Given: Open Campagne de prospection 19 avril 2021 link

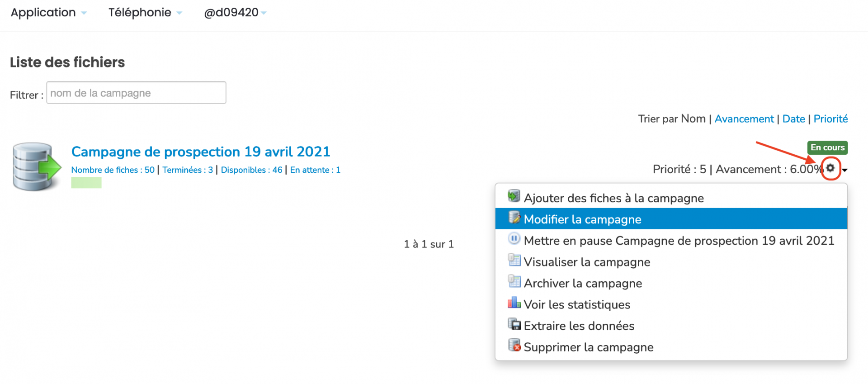Looking at the screenshot, I should [x=201, y=152].
